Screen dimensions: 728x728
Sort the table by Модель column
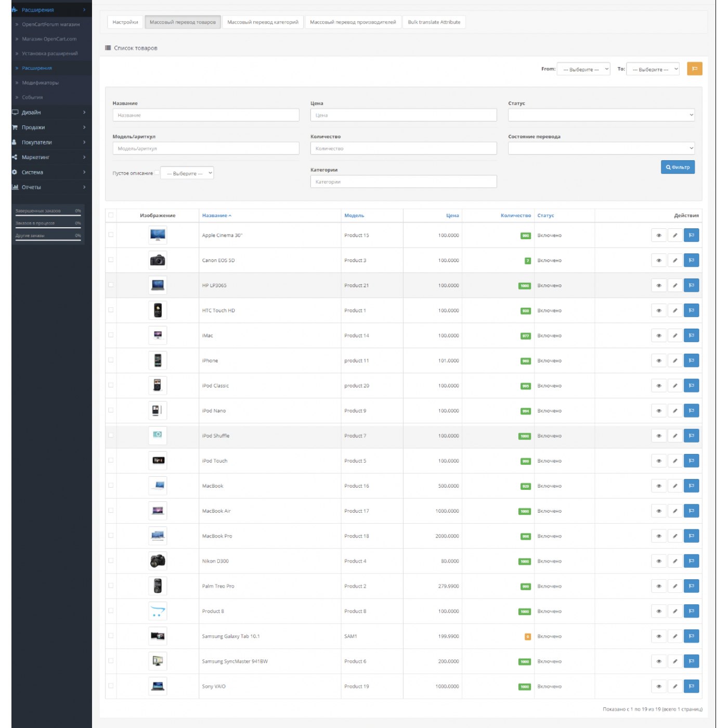354,215
